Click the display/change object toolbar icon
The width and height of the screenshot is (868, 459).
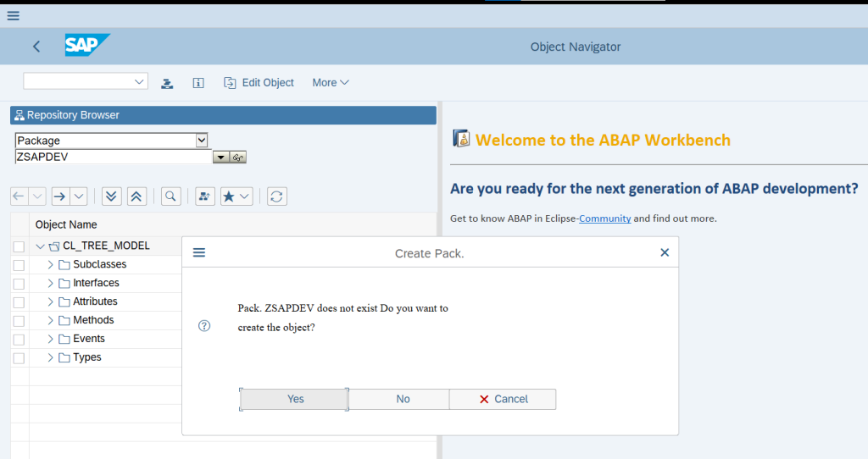pyautogui.click(x=167, y=83)
